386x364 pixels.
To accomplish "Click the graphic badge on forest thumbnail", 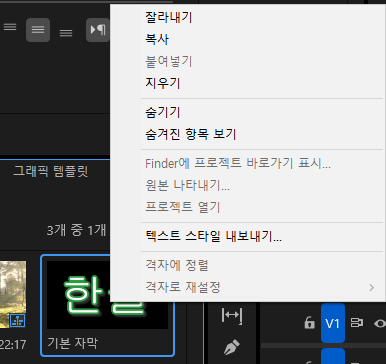I will (x=17, y=321).
